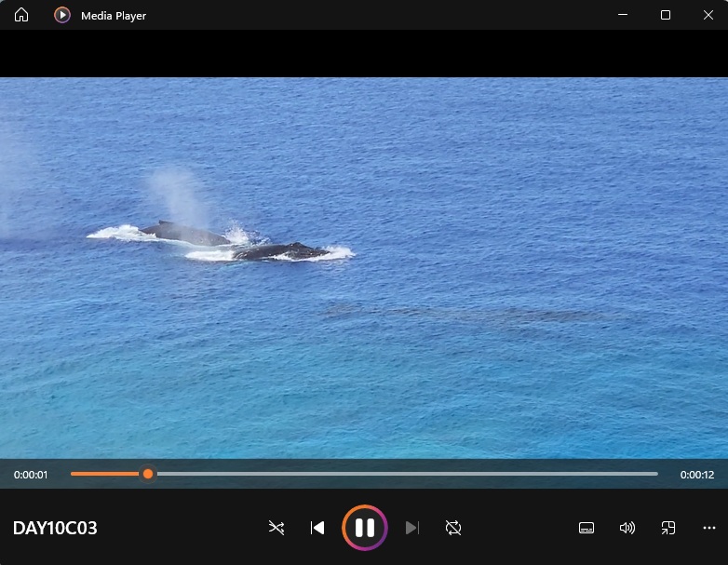Switch to mini player view

668,528
